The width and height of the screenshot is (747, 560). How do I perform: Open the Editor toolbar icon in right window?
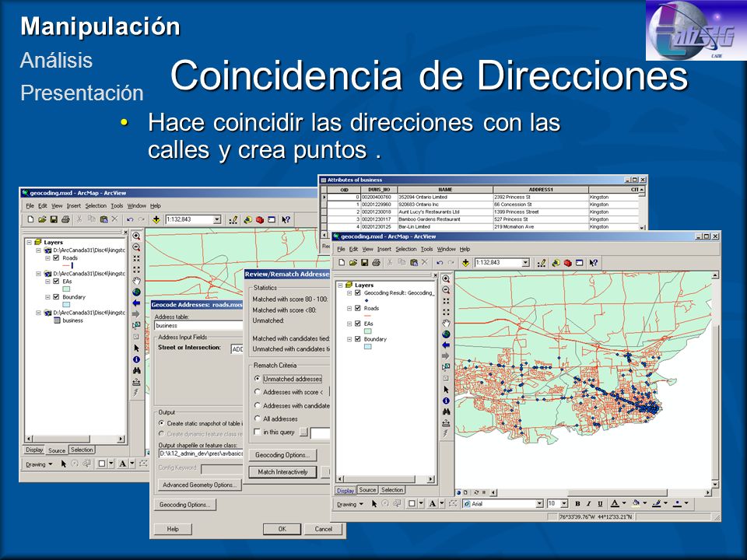[x=542, y=263]
